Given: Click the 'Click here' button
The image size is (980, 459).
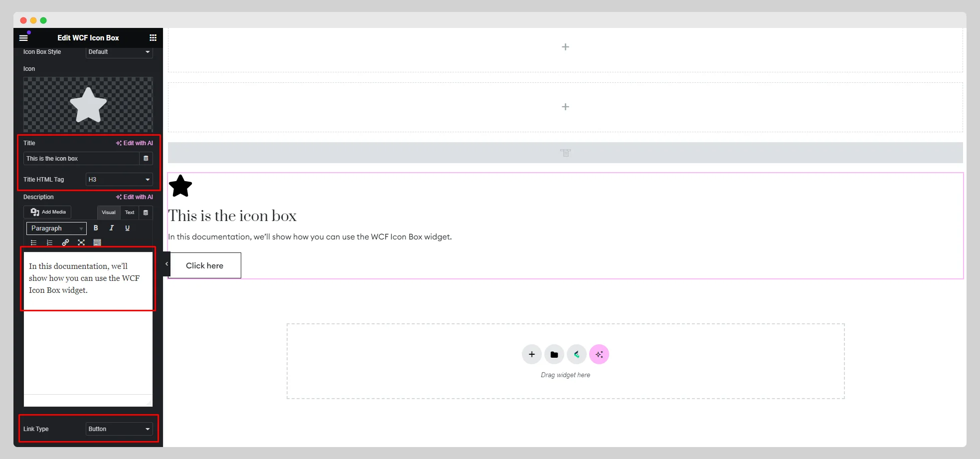Looking at the screenshot, I should tap(204, 265).
